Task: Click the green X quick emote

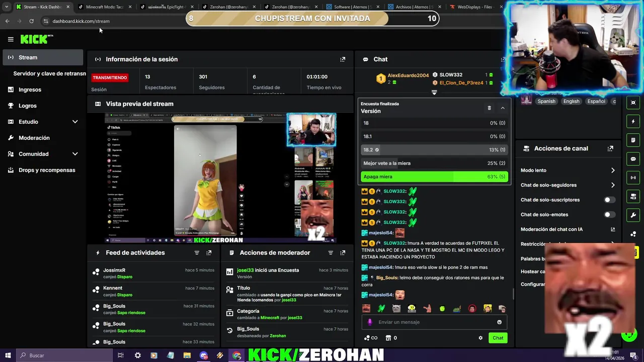Action: 381,309
